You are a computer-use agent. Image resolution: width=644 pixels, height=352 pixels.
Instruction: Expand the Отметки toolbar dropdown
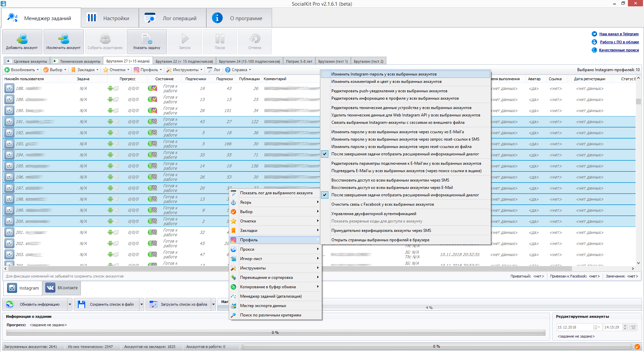click(x=128, y=70)
